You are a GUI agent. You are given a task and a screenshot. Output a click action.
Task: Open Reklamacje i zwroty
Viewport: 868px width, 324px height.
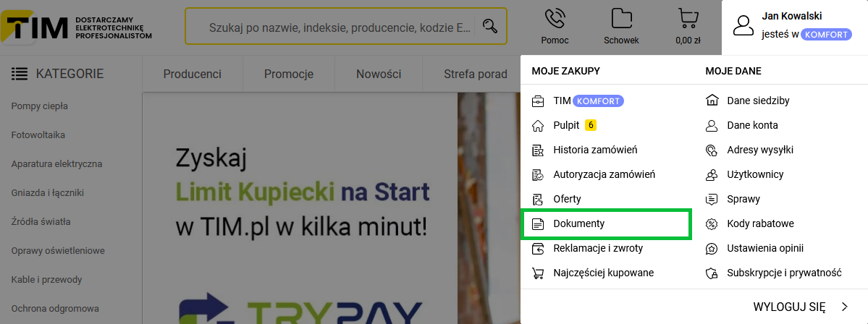coord(598,248)
